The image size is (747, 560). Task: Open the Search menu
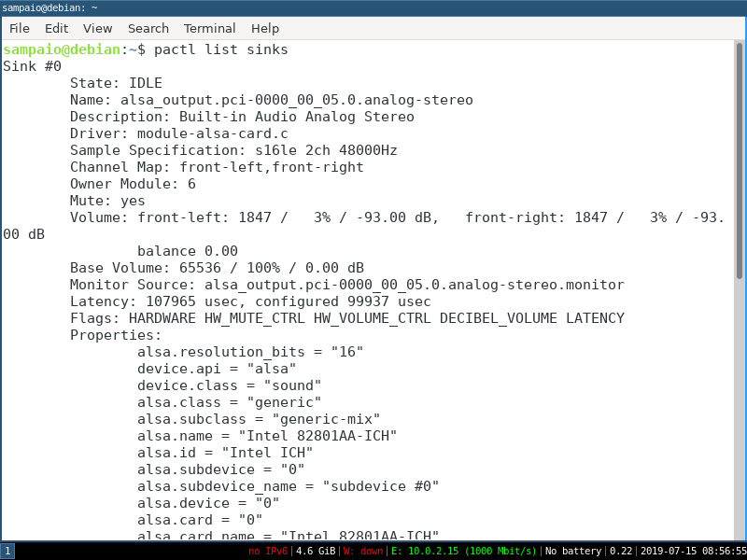click(x=148, y=28)
